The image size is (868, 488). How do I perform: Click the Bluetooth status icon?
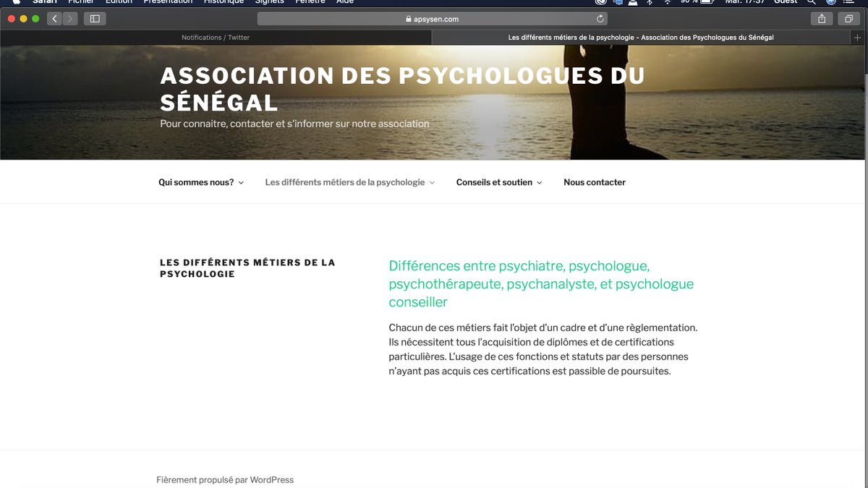650,2
